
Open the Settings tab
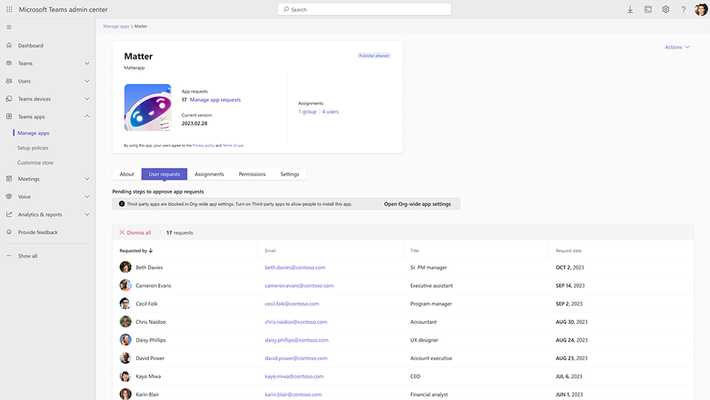pyautogui.click(x=290, y=174)
